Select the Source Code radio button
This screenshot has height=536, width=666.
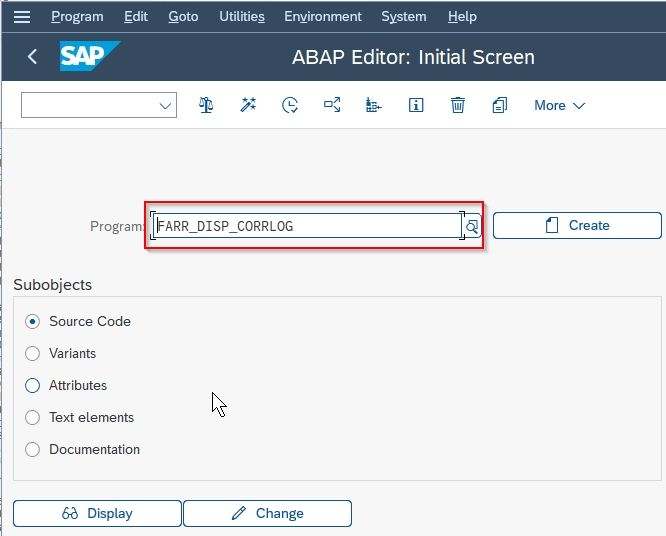(32, 322)
